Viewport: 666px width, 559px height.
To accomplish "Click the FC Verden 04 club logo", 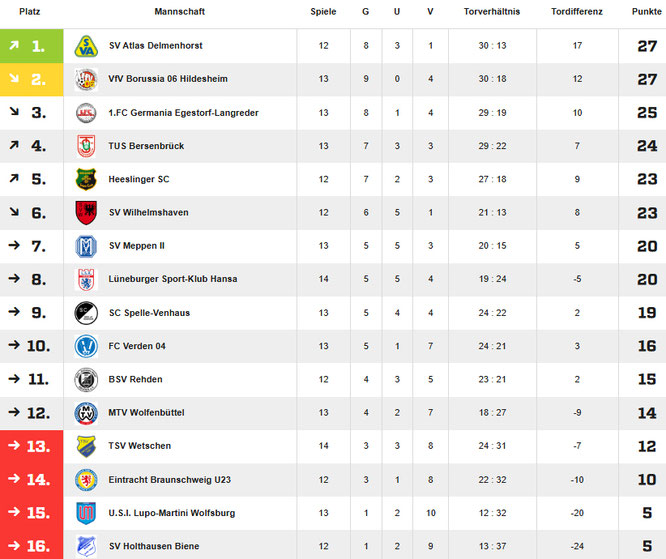I will coord(85,346).
